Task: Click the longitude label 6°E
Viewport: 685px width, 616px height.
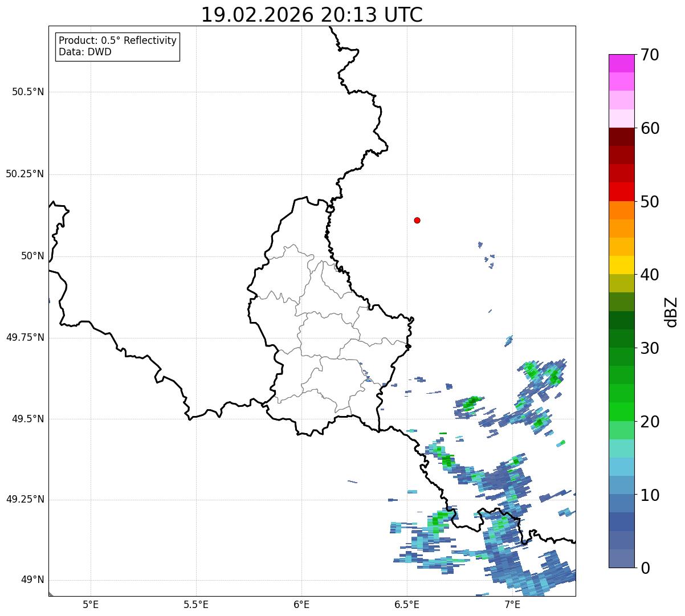Action: pyautogui.click(x=301, y=604)
